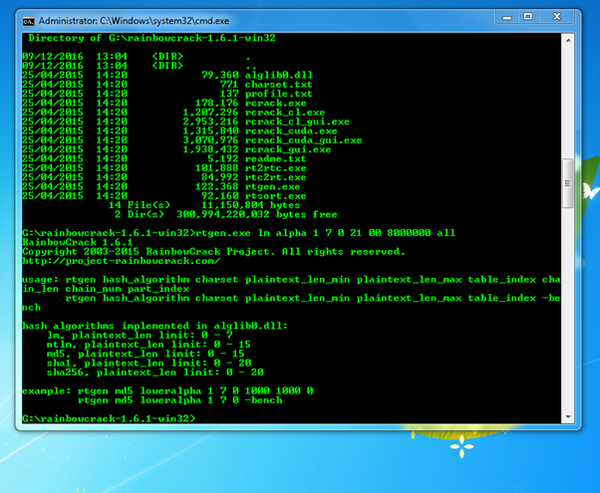Click the scrollbar track above the thumb
600x493 pixels.
[x=568, y=102]
